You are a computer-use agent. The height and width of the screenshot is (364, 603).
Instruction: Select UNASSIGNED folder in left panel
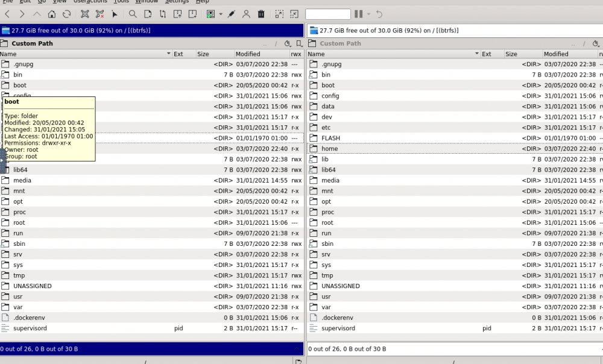[x=152, y=286]
